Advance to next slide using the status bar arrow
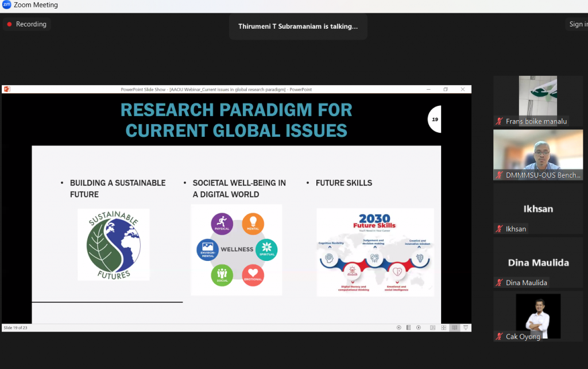 click(419, 328)
